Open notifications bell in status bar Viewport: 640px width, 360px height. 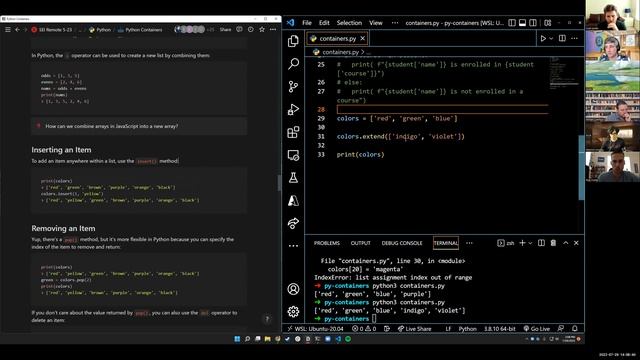tap(575, 329)
